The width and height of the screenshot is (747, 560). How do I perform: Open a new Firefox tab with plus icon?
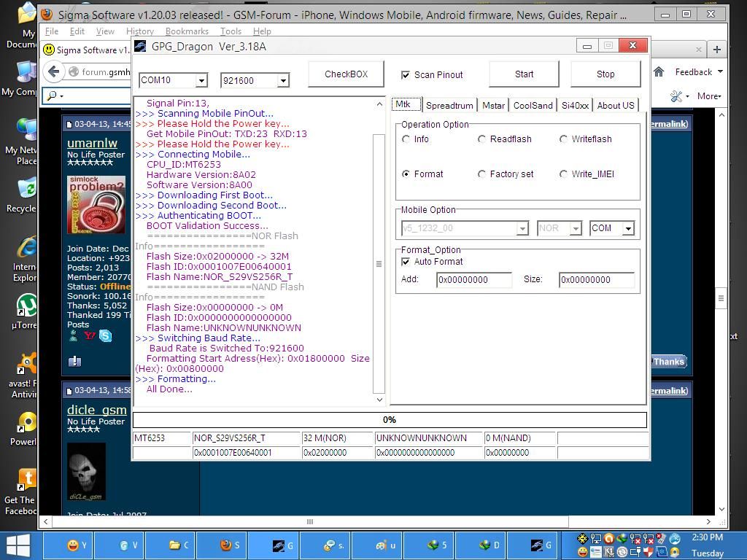(x=716, y=49)
